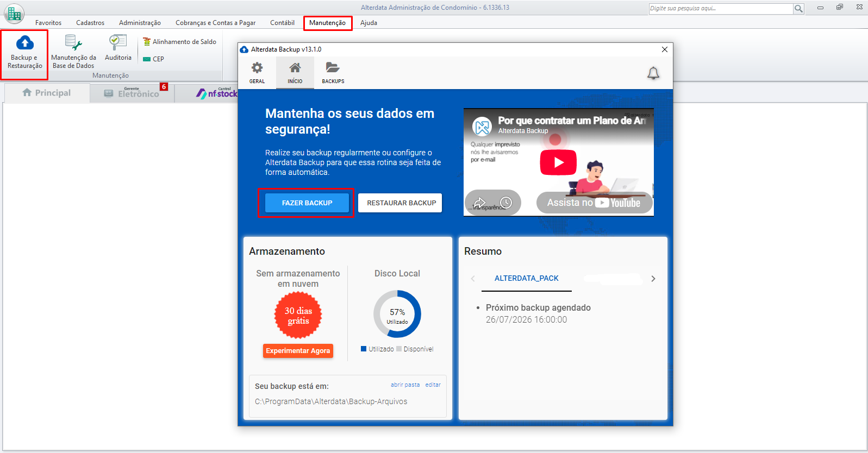
Task: Click the watch later clock icon
Action: click(x=506, y=203)
